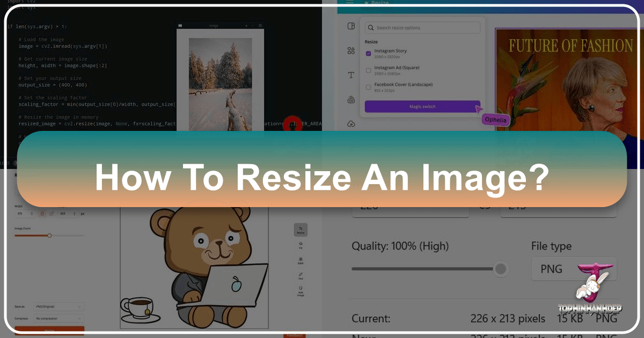Uncheck the Instagram Story checkbox

[368, 53]
